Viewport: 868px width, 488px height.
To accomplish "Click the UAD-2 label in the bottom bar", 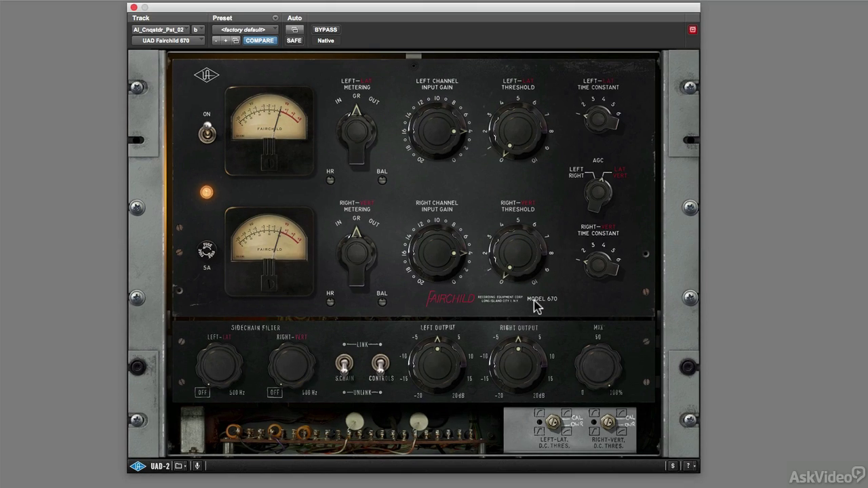I will pyautogui.click(x=160, y=466).
